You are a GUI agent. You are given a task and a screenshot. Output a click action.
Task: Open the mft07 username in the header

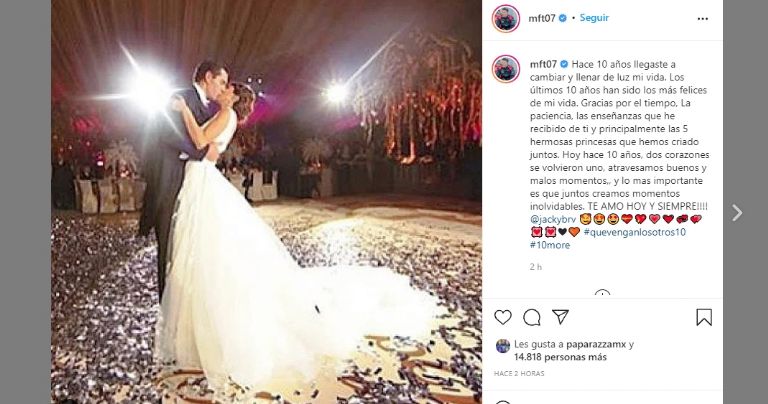tap(542, 18)
